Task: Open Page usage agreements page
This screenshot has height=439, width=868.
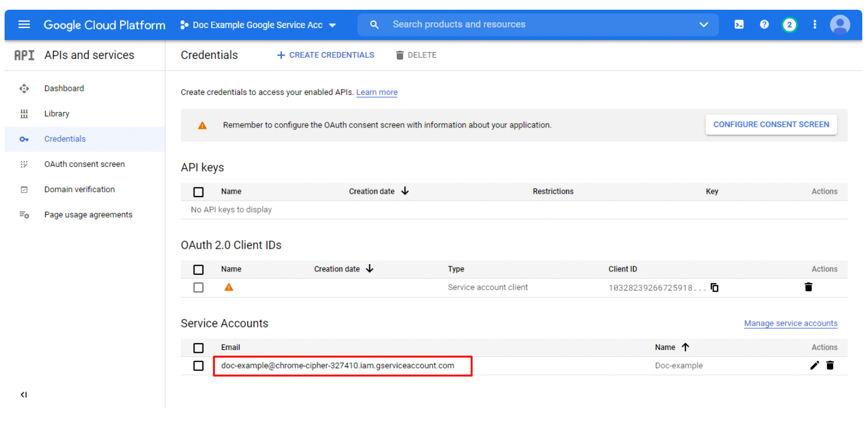Action: point(89,215)
